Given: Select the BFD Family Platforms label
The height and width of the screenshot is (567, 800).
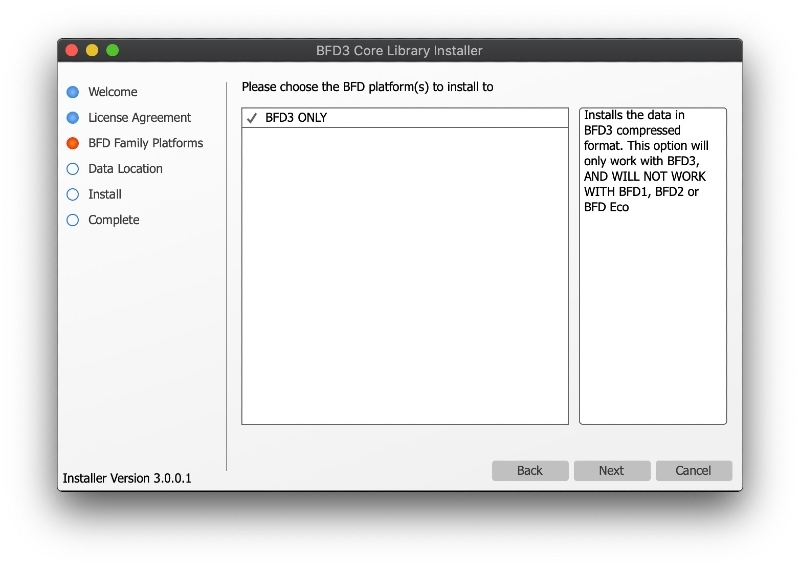Looking at the screenshot, I should (x=145, y=143).
